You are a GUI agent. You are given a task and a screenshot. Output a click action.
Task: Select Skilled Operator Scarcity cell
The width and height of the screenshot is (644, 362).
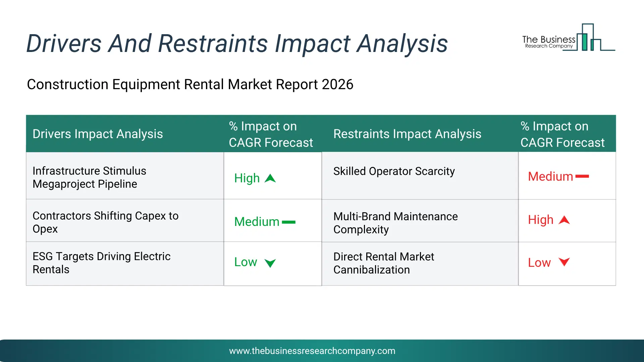[420, 176]
